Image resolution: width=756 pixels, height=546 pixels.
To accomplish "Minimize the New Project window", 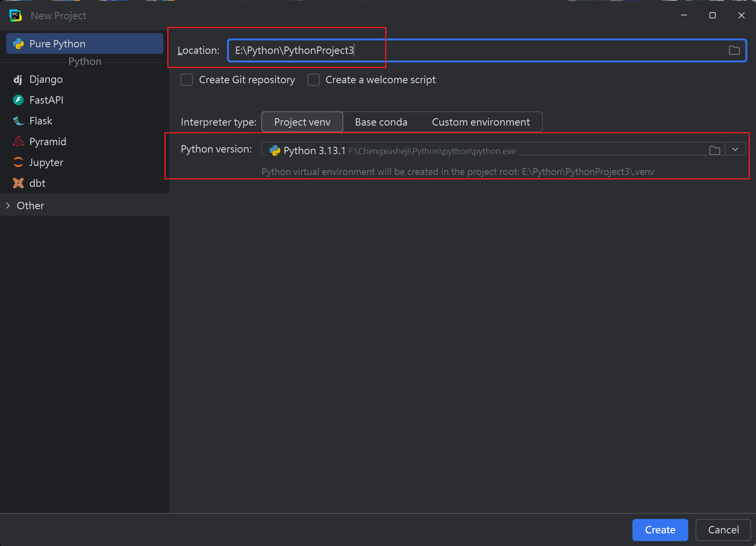I will (x=684, y=15).
